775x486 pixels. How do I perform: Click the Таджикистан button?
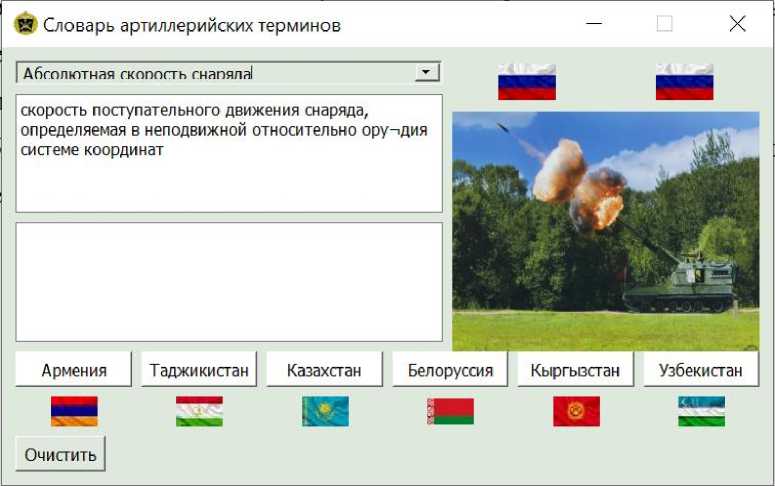pyautogui.click(x=199, y=369)
